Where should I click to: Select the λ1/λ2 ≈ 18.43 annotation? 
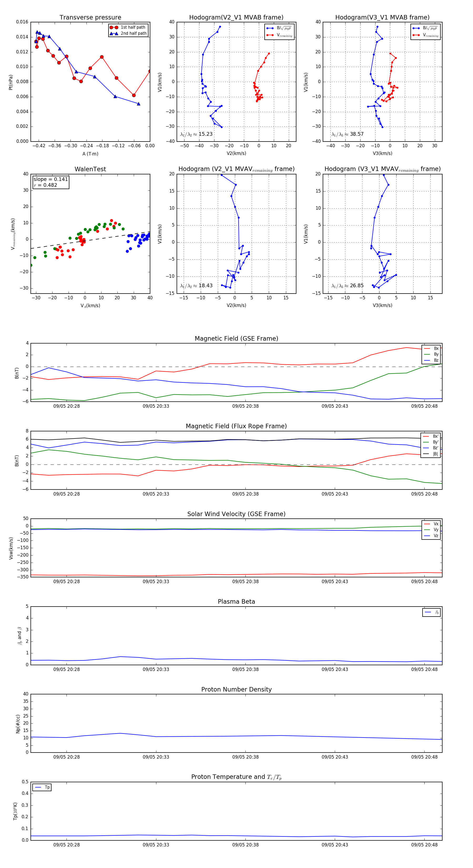pyautogui.click(x=196, y=286)
